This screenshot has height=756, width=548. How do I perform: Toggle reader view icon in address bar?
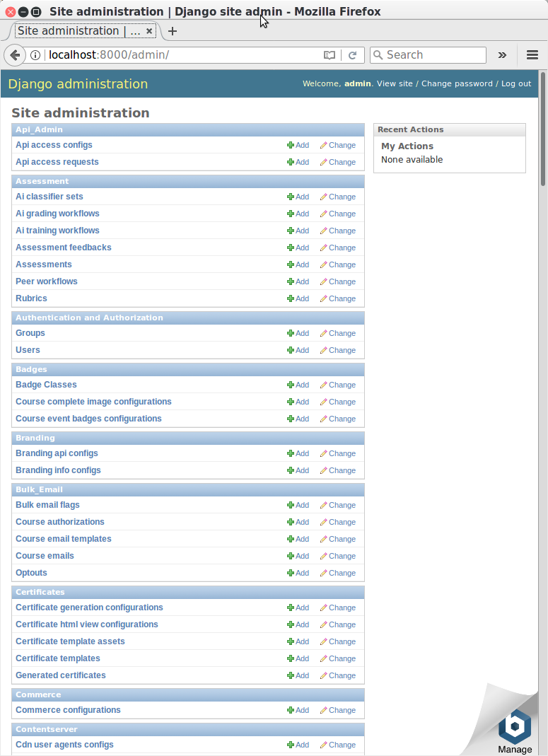tap(330, 55)
